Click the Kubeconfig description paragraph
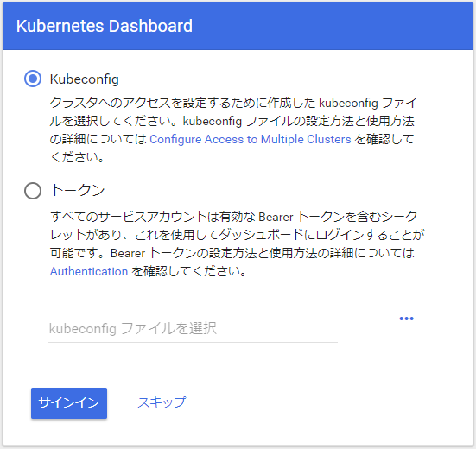This screenshot has width=476, height=449. tap(234, 130)
